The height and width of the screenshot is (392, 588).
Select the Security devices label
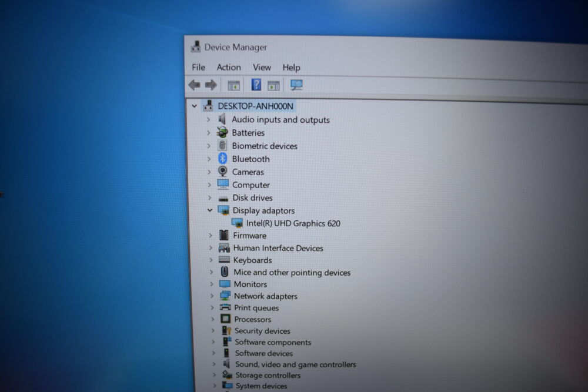[x=262, y=331]
